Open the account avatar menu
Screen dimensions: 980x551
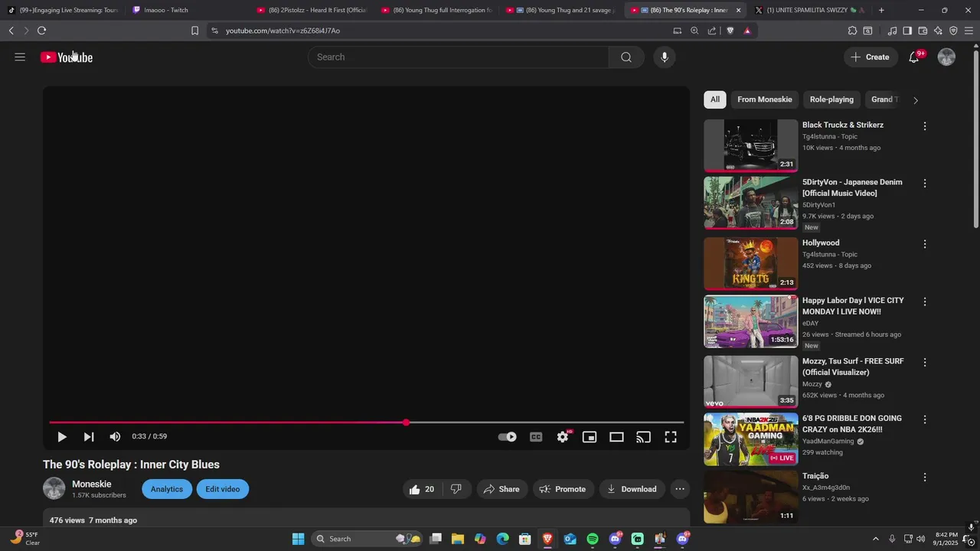click(x=947, y=57)
